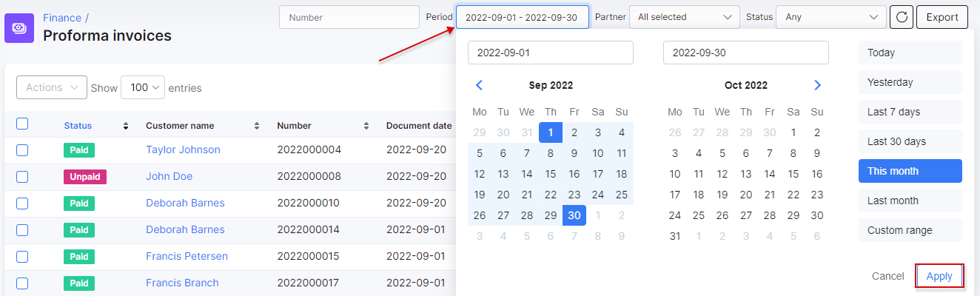This screenshot has width=980, height=296.
Task: Open the Show 100 entries dropdown
Action: click(x=143, y=87)
